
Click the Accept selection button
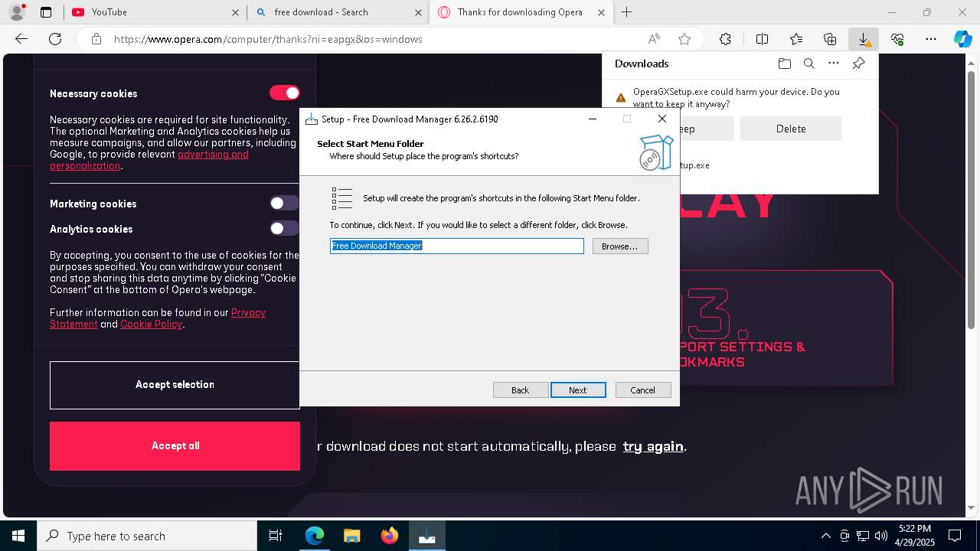175,385
